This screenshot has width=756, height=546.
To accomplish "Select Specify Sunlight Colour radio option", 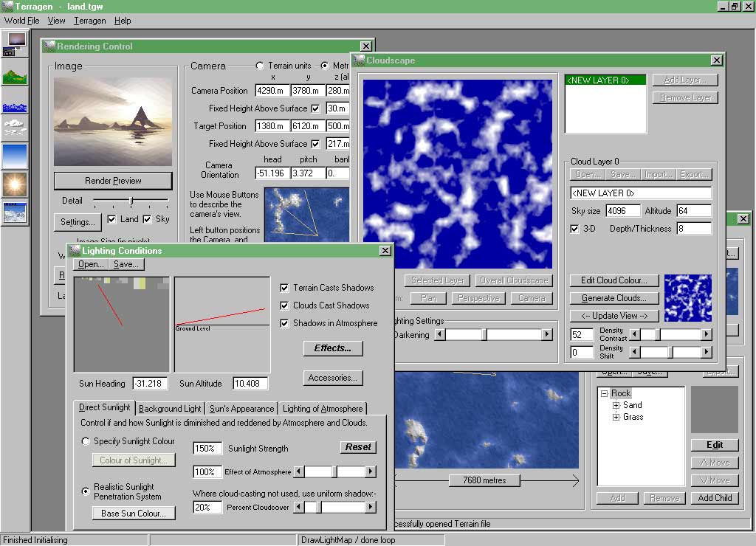I will (x=86, y=441).
